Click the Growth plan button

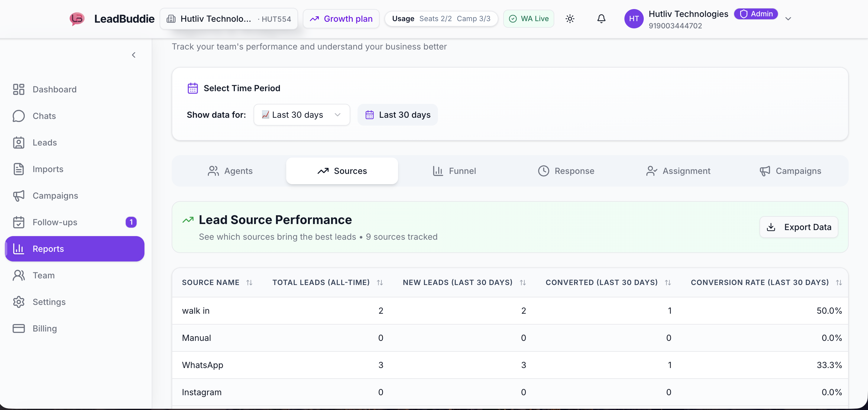point(341,19)
